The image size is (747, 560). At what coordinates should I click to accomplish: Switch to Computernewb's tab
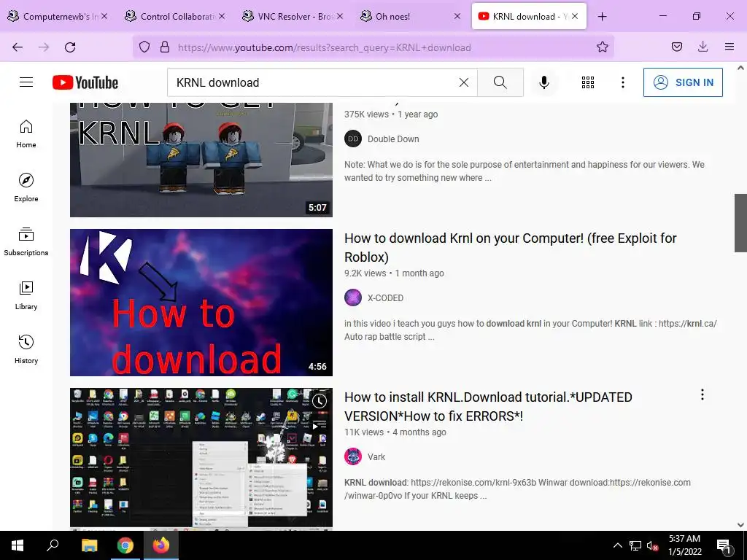click(58, 17)
